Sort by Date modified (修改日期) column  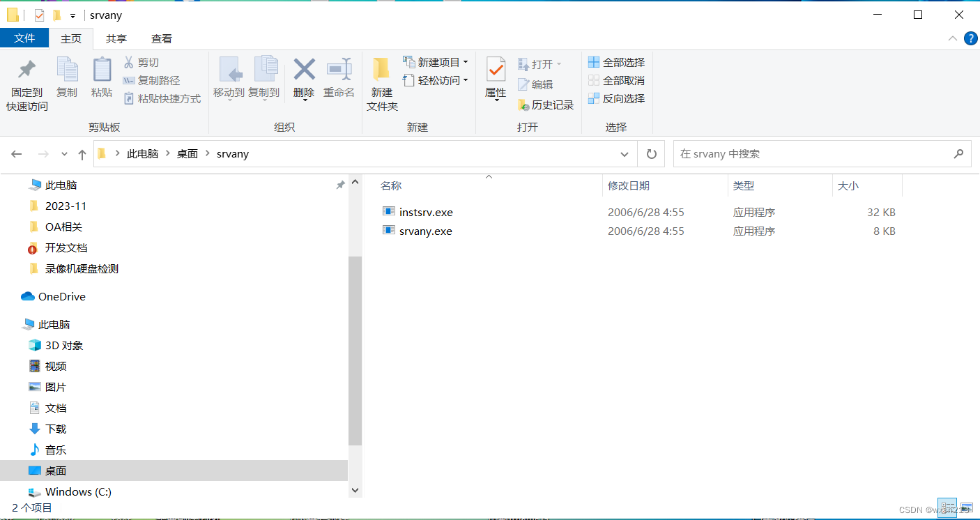[629, 185]
